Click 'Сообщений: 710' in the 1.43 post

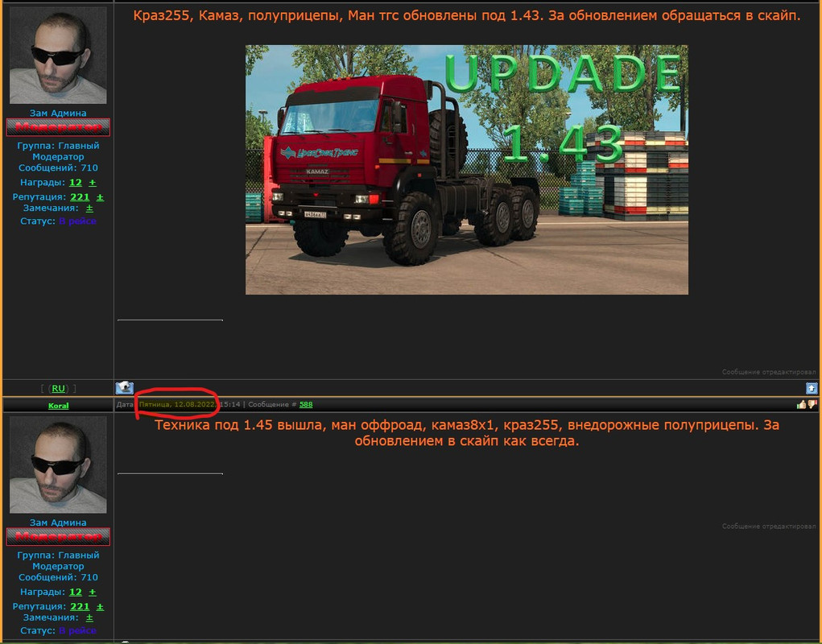58,167
